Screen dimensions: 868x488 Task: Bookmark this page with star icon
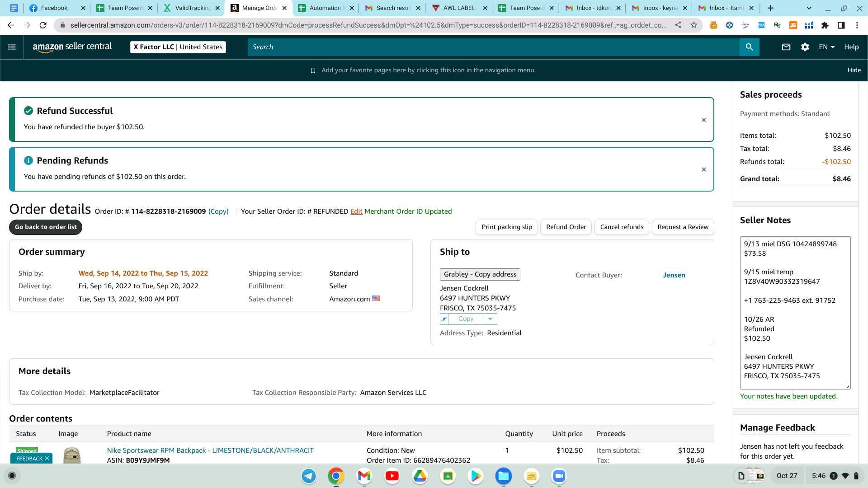point(694,25)
